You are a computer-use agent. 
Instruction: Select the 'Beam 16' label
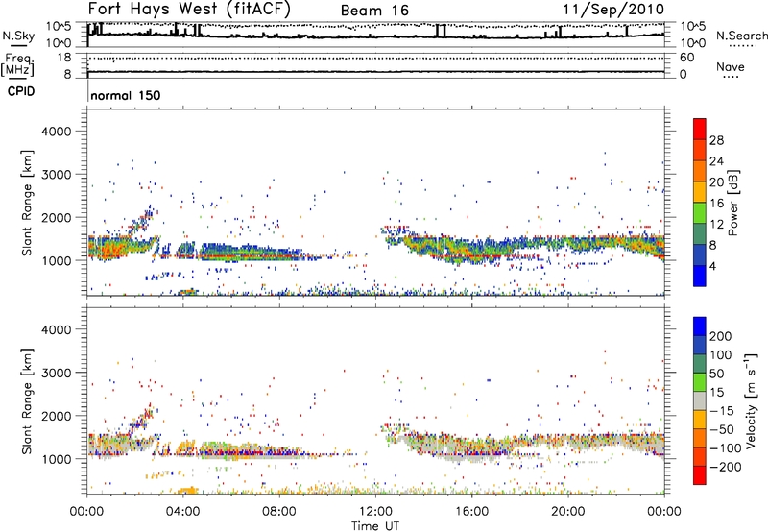click(374, 11)
